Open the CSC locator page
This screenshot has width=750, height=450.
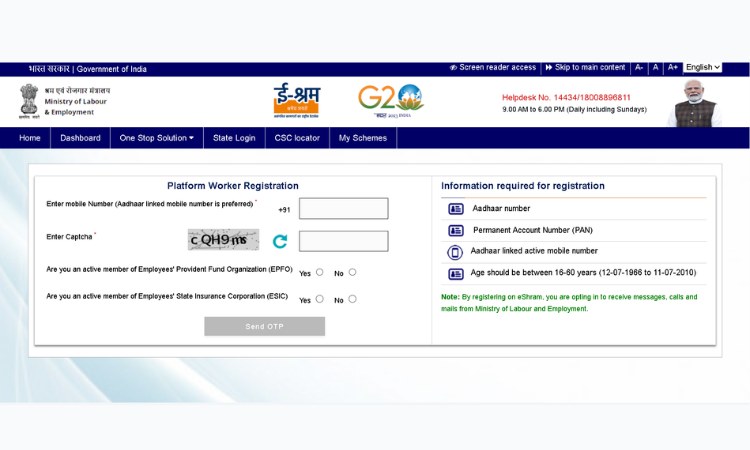point(297,138)
